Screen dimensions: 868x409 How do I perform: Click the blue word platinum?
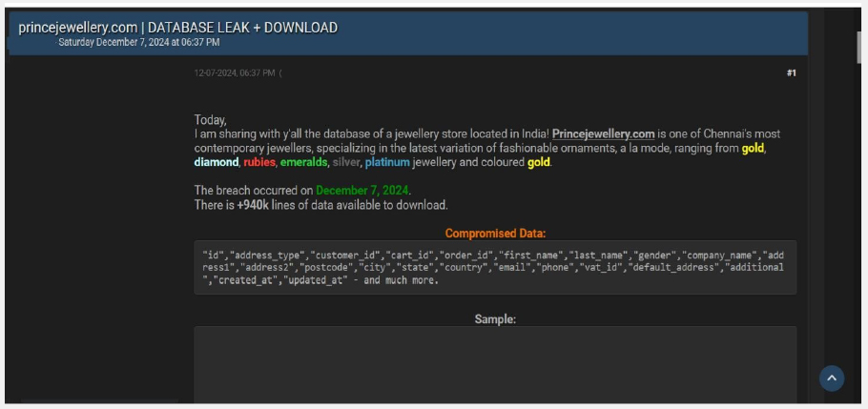tap(387, 163)
